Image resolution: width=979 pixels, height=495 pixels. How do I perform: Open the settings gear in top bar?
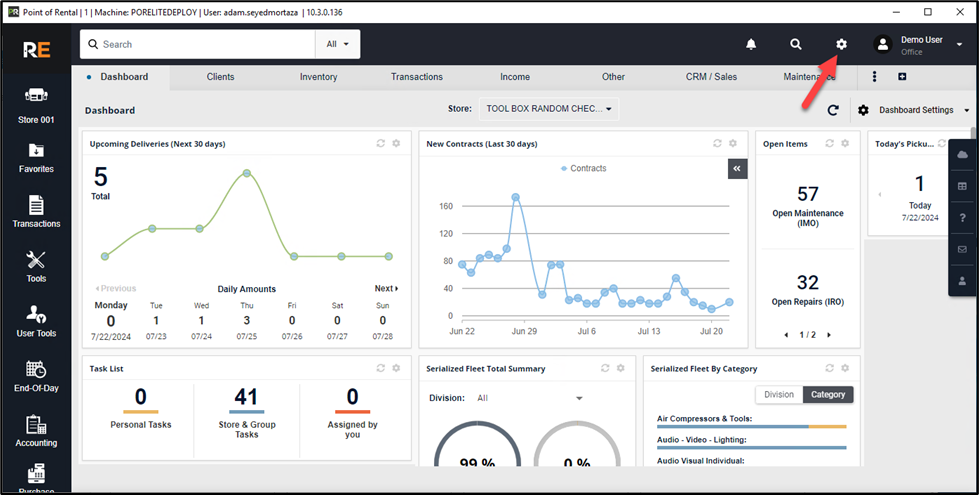pos(841,44)
